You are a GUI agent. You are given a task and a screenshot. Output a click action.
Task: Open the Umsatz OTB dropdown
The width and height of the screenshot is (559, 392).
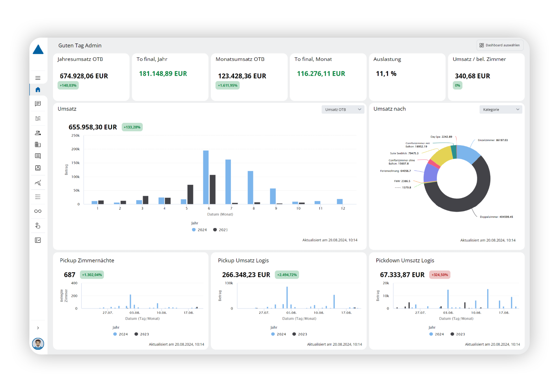click(343, 109)
